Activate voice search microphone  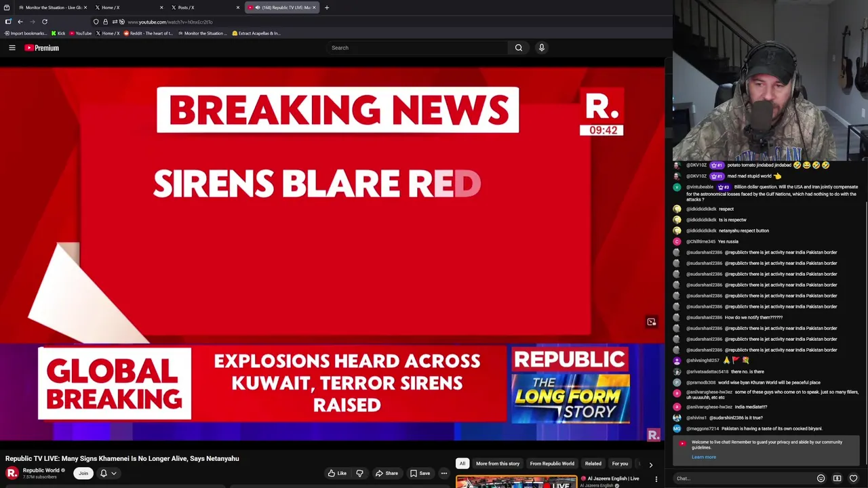pyautogui.click(x=541, y=47)
